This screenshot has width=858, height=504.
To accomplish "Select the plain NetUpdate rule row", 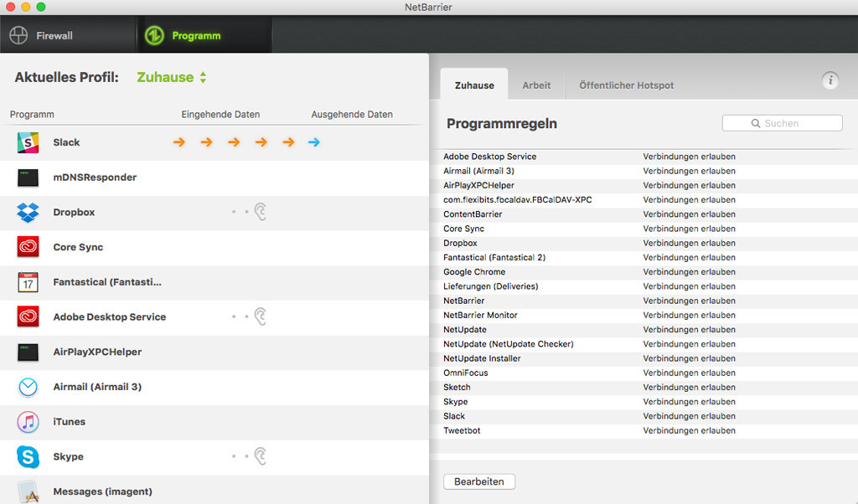I will point(643,330).
